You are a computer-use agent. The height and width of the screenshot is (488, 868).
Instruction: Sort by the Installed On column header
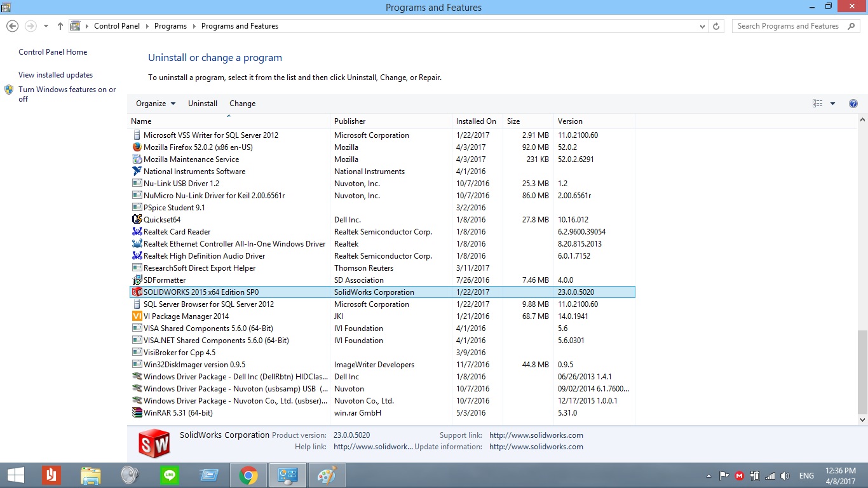[x=477, y=121]
